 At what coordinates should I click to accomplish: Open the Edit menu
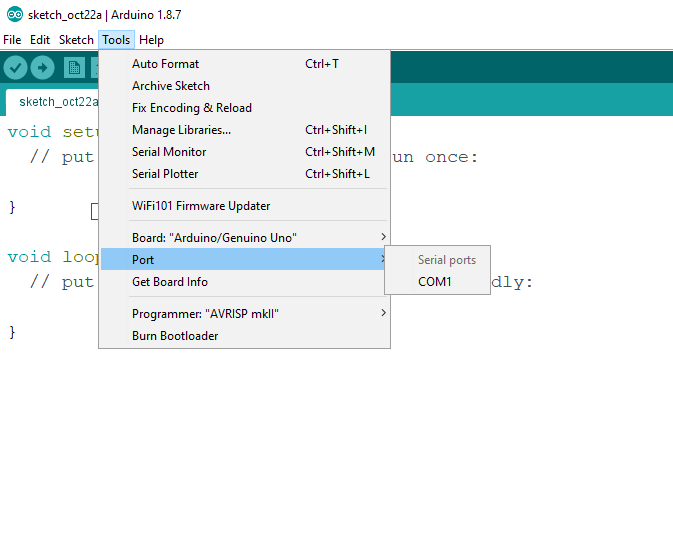(40, 40)
